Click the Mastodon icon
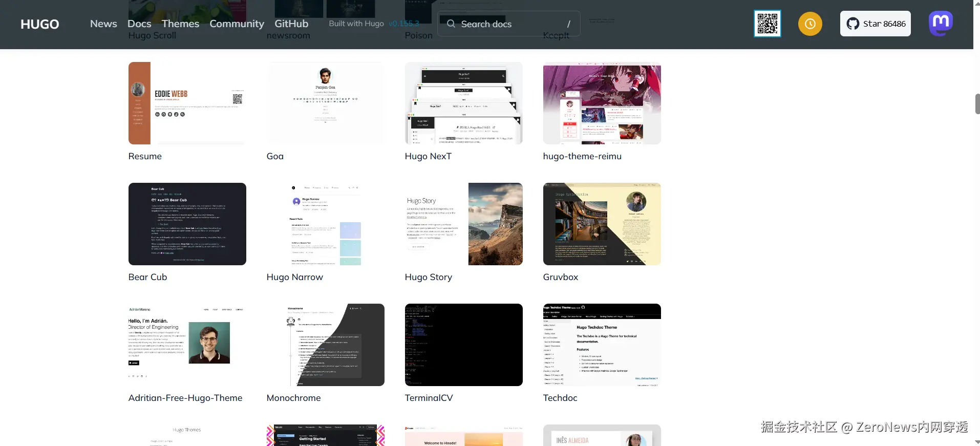The height and width of the screenshot is (446, 980). 941,24
